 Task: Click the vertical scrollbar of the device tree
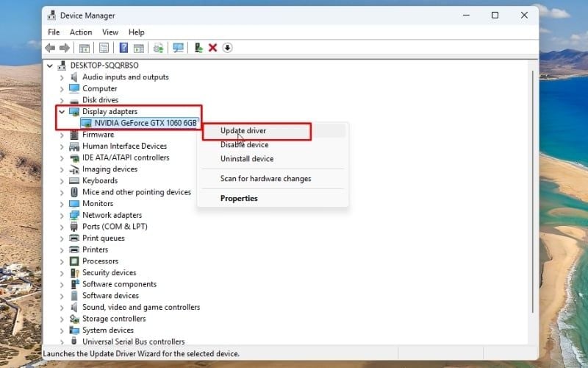point(533,191)
